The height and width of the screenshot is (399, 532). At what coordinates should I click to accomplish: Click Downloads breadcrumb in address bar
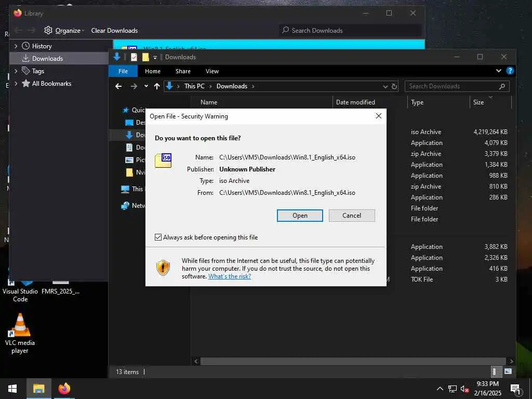click(x=232, y=86)
